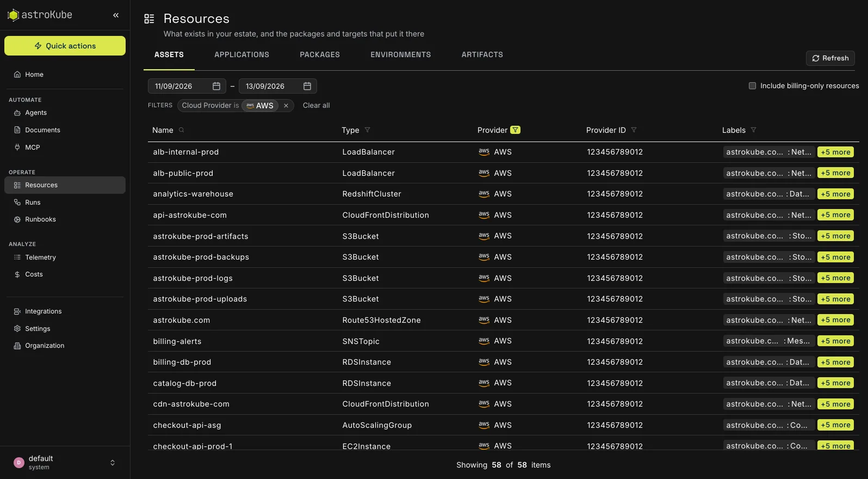Open Runs in the sidebar
The height and width of the screenshot is (479, 868).
click(x=65, y=202)
